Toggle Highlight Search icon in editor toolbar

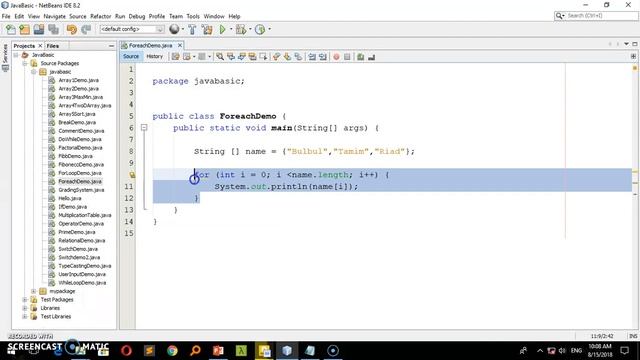point(252,57)
